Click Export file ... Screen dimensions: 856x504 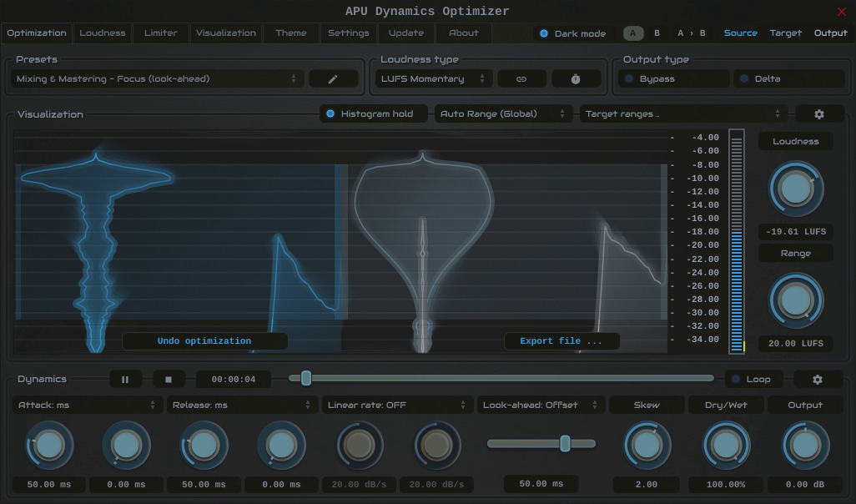561,341
